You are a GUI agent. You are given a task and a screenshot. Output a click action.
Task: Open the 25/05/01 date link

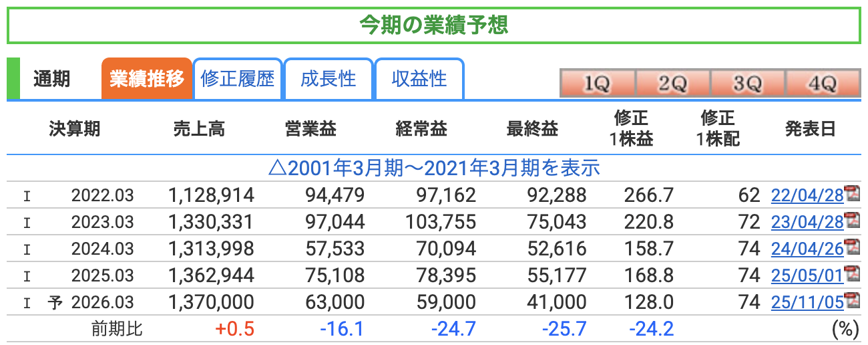(x=807, y=275)
